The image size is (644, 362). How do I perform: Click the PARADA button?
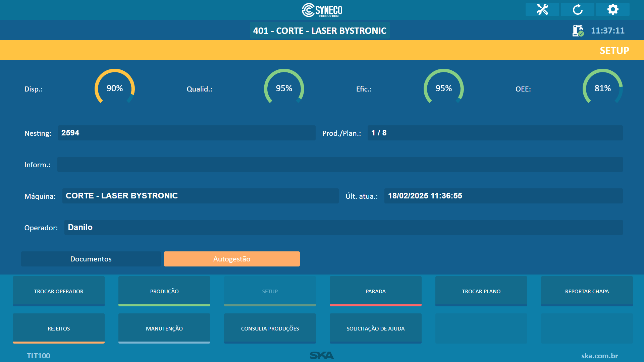click(376, 291)
